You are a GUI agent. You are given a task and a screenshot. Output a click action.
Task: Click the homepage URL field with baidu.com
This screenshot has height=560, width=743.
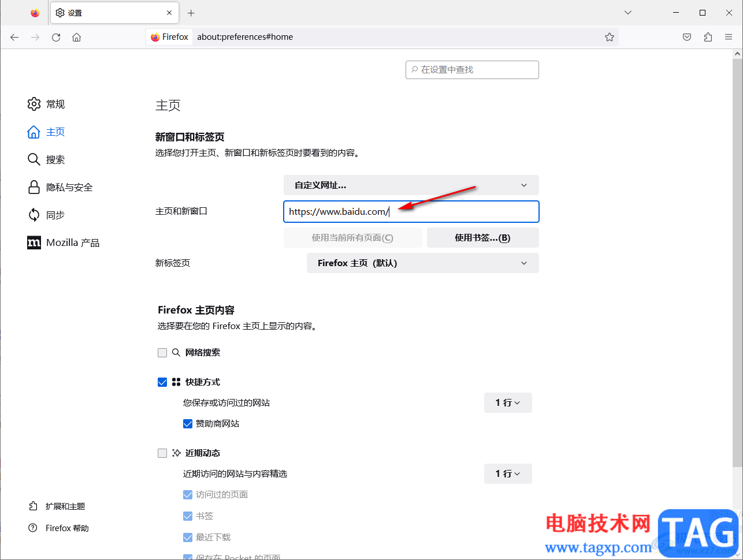[411, 211]
